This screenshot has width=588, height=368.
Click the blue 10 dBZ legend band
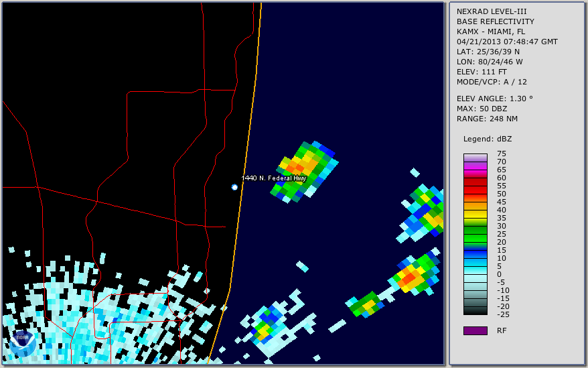point(475,255)
